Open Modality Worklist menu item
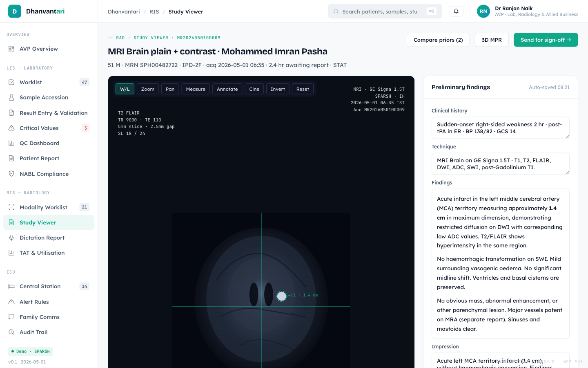Viewport: 588px width, 368px height. coord(49,207)
